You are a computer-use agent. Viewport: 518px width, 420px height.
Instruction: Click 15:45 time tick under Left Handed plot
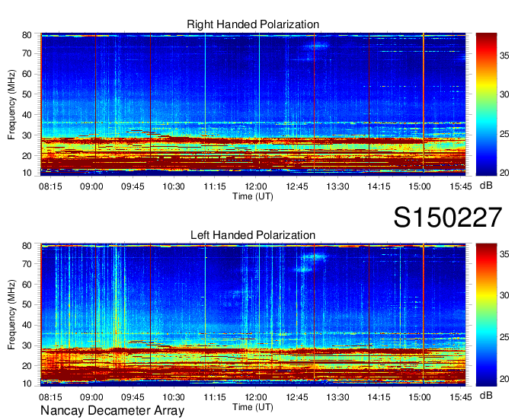pyautogui.click(x=461, y=397)
